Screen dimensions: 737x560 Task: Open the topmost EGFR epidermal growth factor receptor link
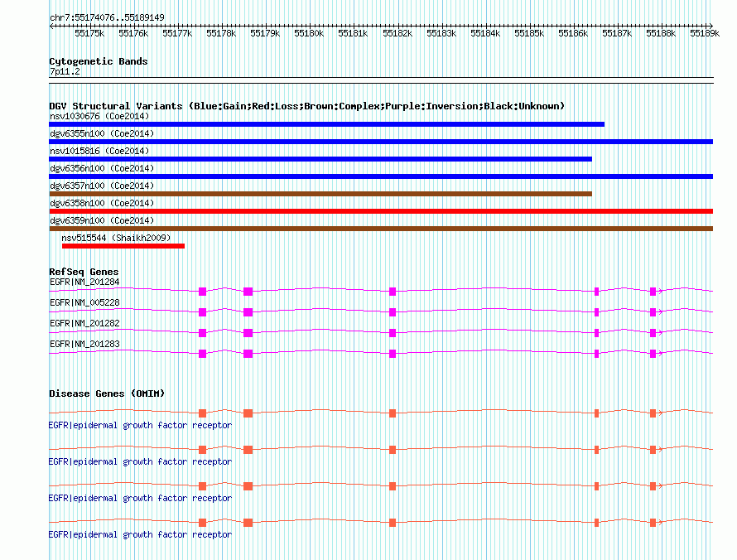point(140,426)
